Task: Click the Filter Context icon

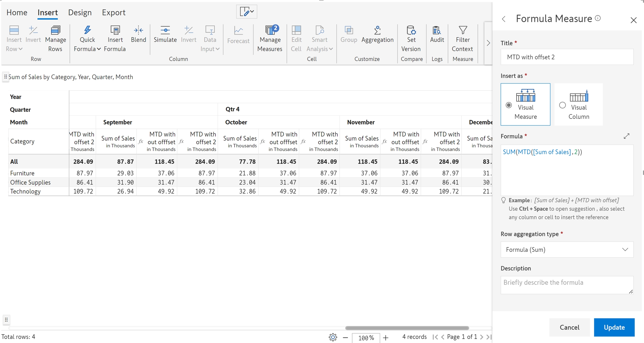Action: click(463, 30)
